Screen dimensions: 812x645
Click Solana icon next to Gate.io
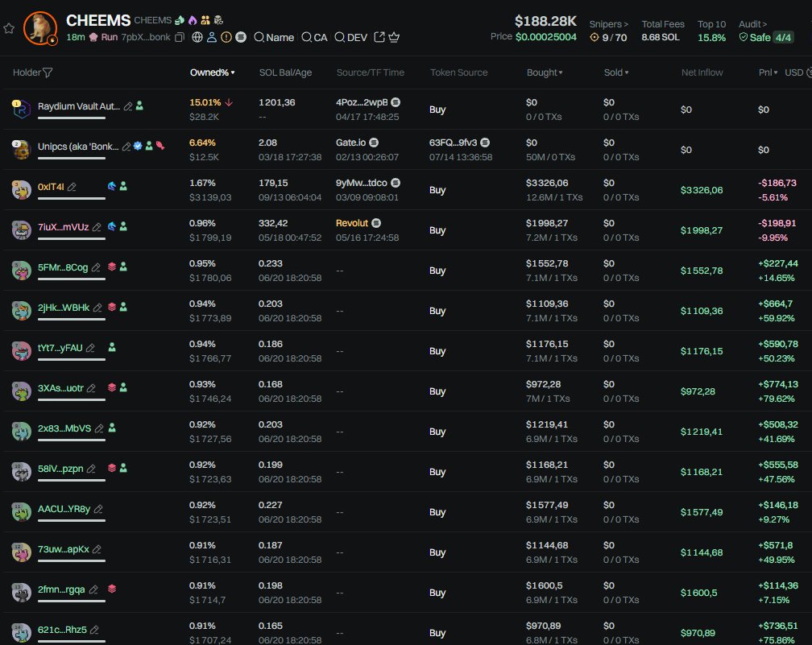pyautogui.click(x=374, y=143)
